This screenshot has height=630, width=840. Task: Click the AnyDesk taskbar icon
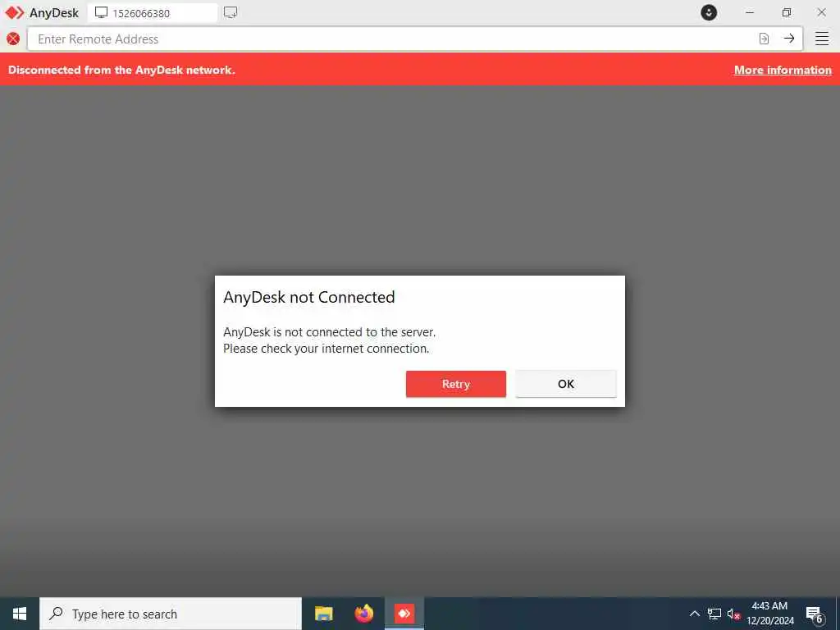pyautogui.click(x=404, y=614)
